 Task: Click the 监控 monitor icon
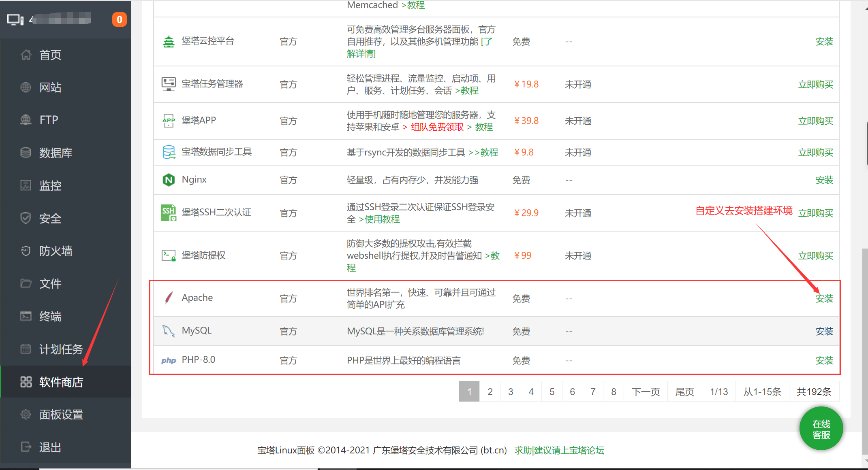tap(26, 185)
